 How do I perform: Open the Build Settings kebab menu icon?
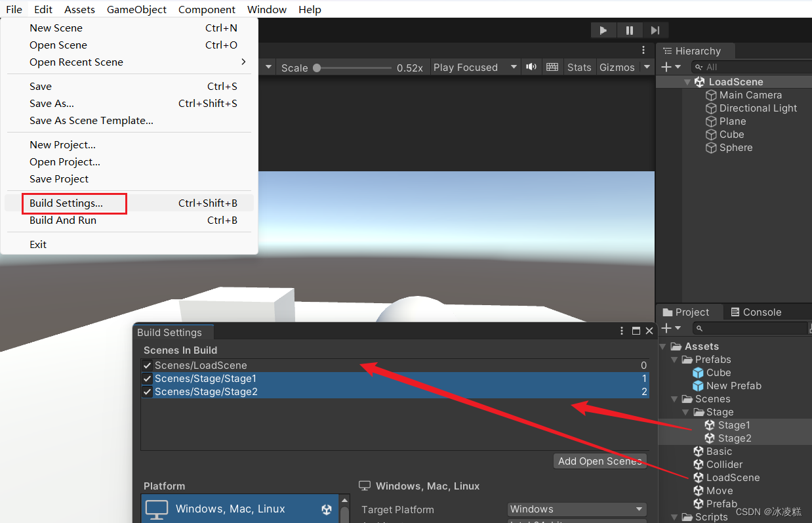tap(621, 331)
